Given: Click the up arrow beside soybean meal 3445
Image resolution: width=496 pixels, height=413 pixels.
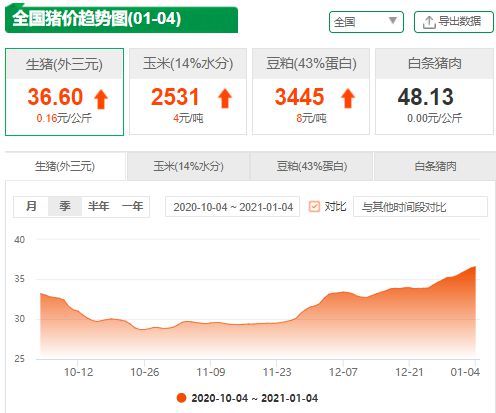Looking at the screenshot, I should pyautogui.click(x=348, y=98).
